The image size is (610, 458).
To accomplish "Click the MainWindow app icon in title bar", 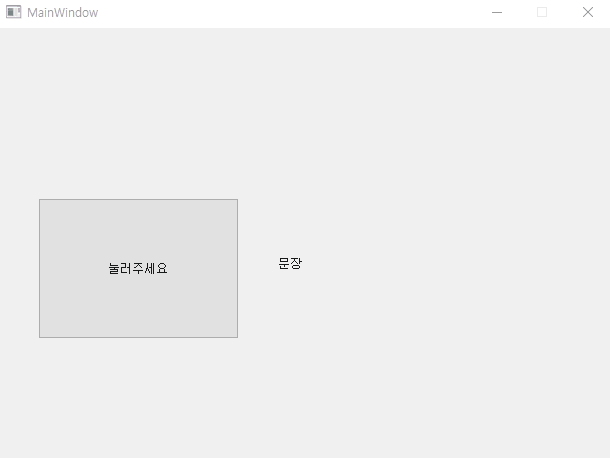I will tap(14, 12).
